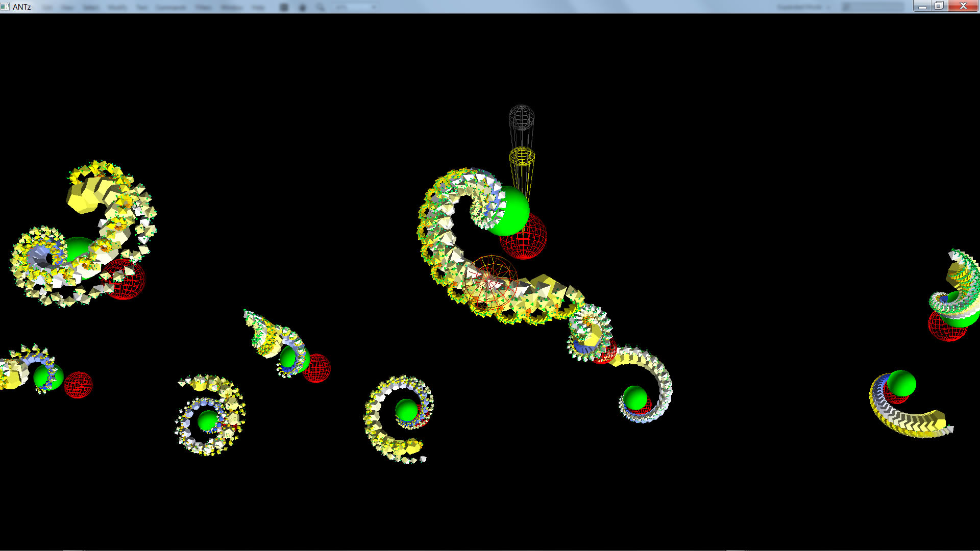Click green sphere above the yellow chevron arc
The image size is (980, 551).
pyautogui.click(x=902, y=383)
